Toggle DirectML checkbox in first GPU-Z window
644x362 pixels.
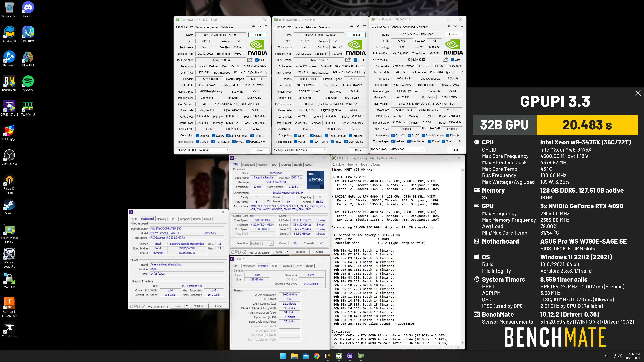252,136
